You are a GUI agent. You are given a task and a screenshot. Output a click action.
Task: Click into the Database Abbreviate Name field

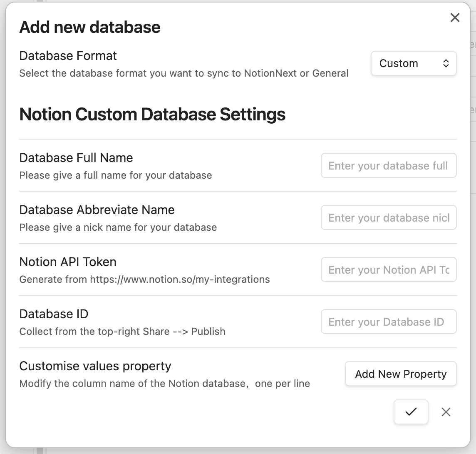(x=388, y=218)
